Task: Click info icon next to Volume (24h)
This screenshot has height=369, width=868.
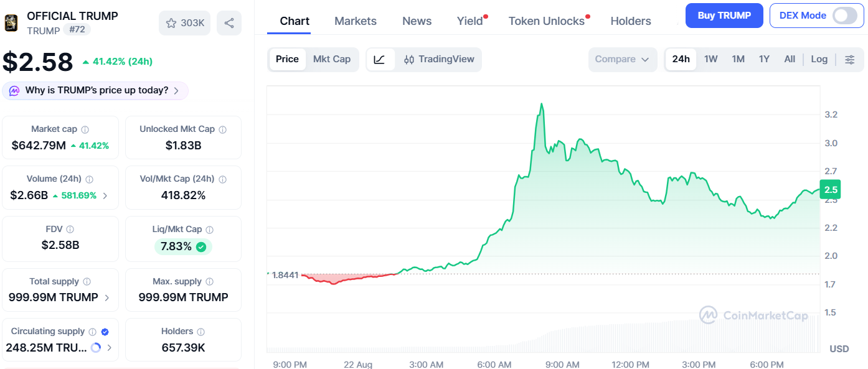Action: pyautogui.click(x=90, y=179)
